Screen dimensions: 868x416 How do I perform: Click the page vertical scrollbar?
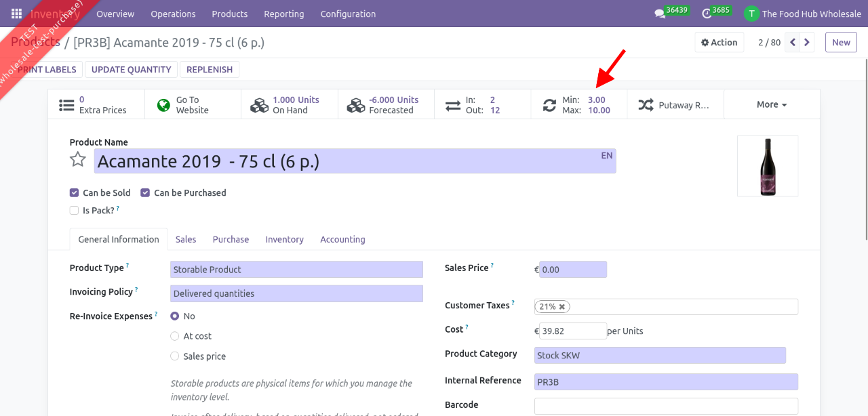tap(865, 149)
